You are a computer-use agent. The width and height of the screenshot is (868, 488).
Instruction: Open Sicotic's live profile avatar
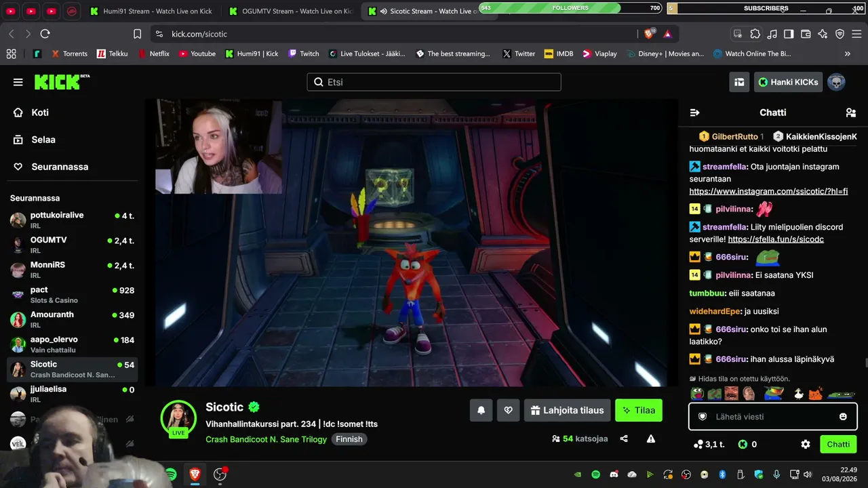pos(178,418)
